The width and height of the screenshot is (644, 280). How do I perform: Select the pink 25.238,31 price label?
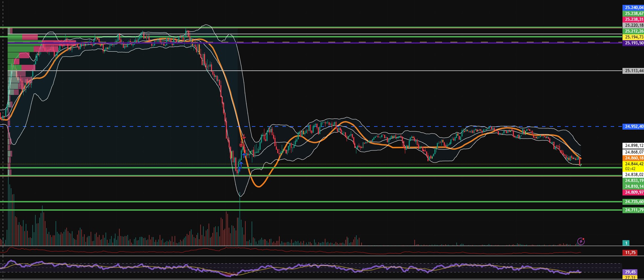634,19
